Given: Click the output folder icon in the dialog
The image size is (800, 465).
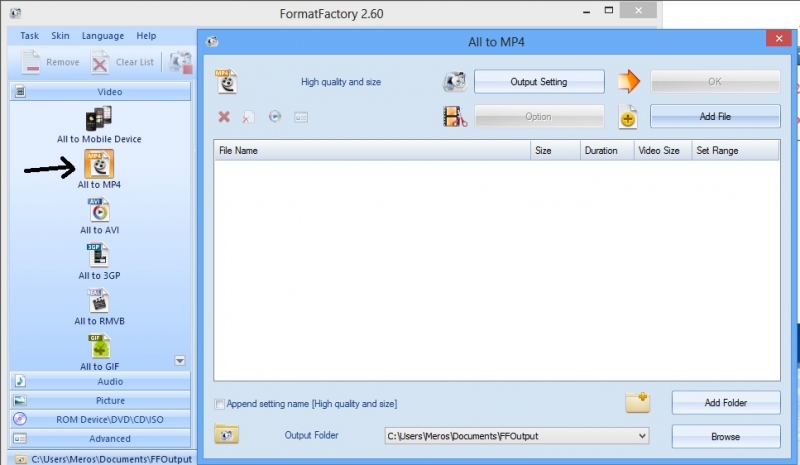Looking at the screenshot, I should tap(226, 435).
